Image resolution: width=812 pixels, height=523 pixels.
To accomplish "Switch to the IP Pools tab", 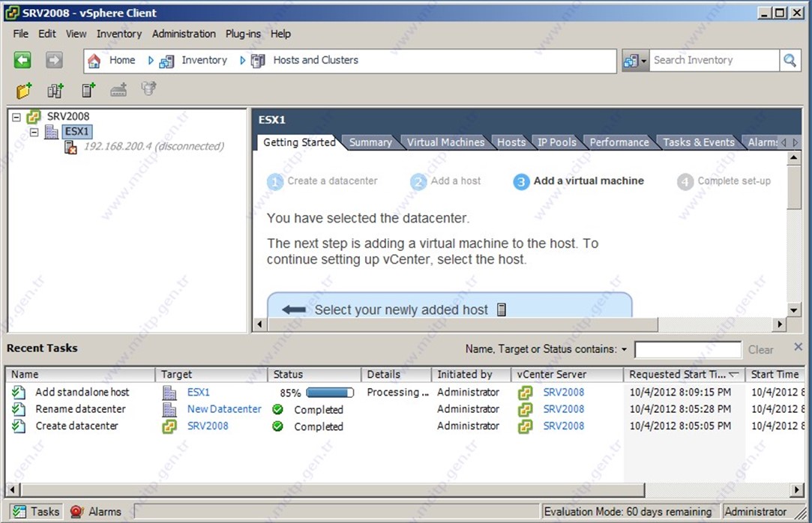I will pos(556,142).
